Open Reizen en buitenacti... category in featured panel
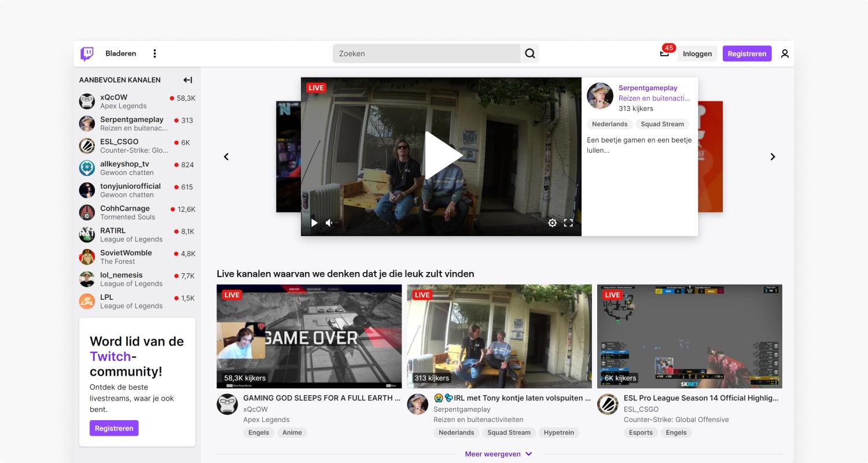The image size is (868, 463). click(654, 98)
